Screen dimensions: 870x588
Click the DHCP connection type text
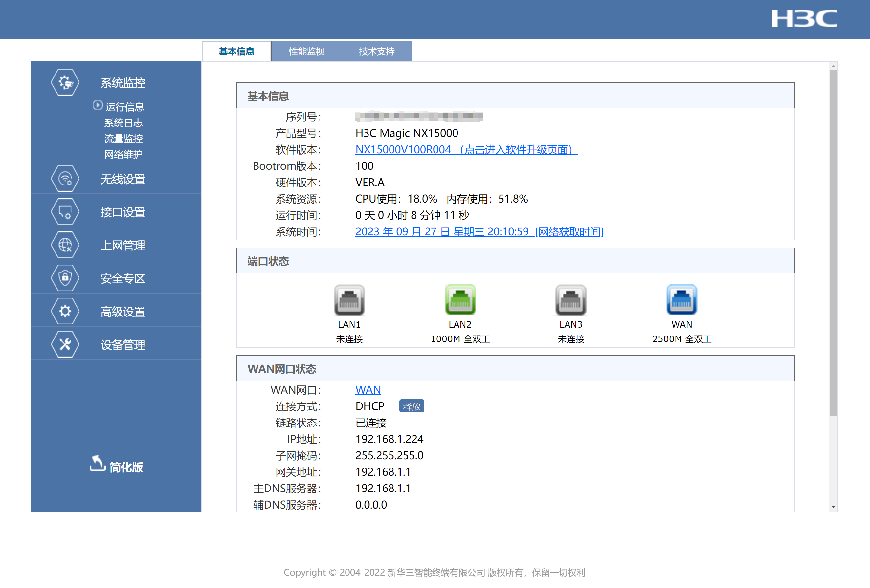pyautogui.click(x=370, y=406)
